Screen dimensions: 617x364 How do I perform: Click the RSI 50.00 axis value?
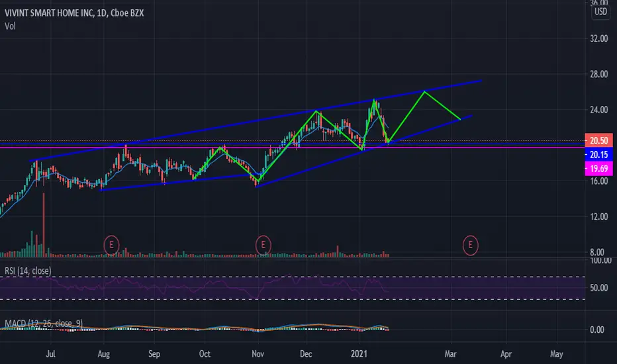[598, 288]
